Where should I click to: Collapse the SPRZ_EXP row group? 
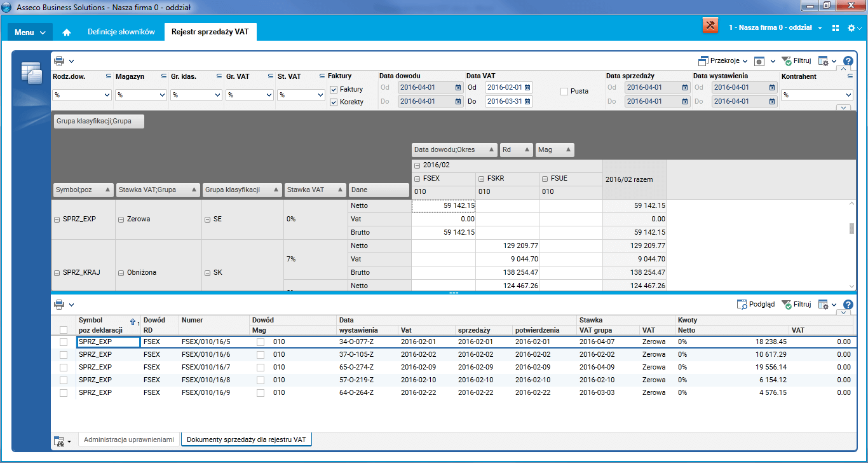coord(57,219)
